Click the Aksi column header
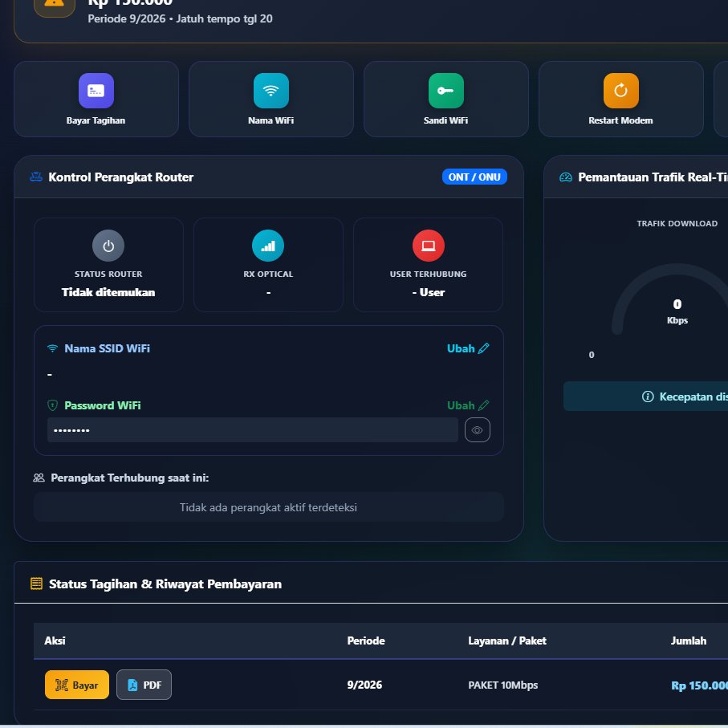The image size is (728, 728). click(x=55, y=641)
